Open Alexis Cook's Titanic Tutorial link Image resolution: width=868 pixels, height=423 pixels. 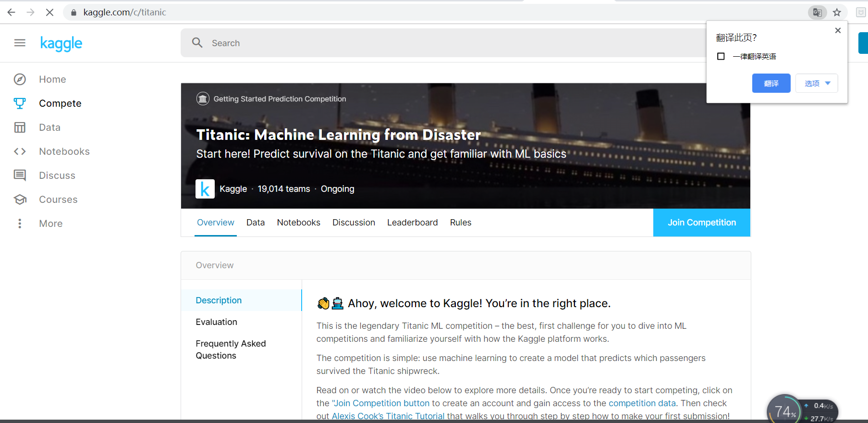click(x=388, y=416)
